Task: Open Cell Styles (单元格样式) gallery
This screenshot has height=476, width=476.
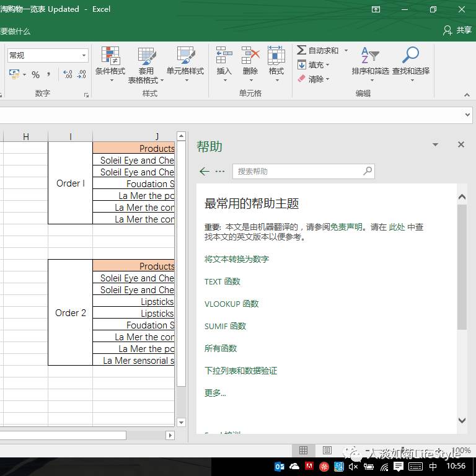Action: [x=185, y=64]
